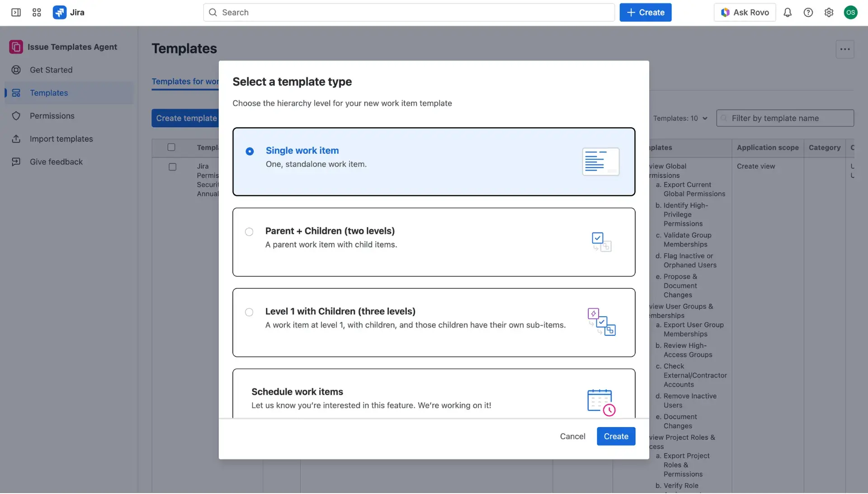Select the Parent + Children radio button

pyautogui.click(x=249, y=232)
